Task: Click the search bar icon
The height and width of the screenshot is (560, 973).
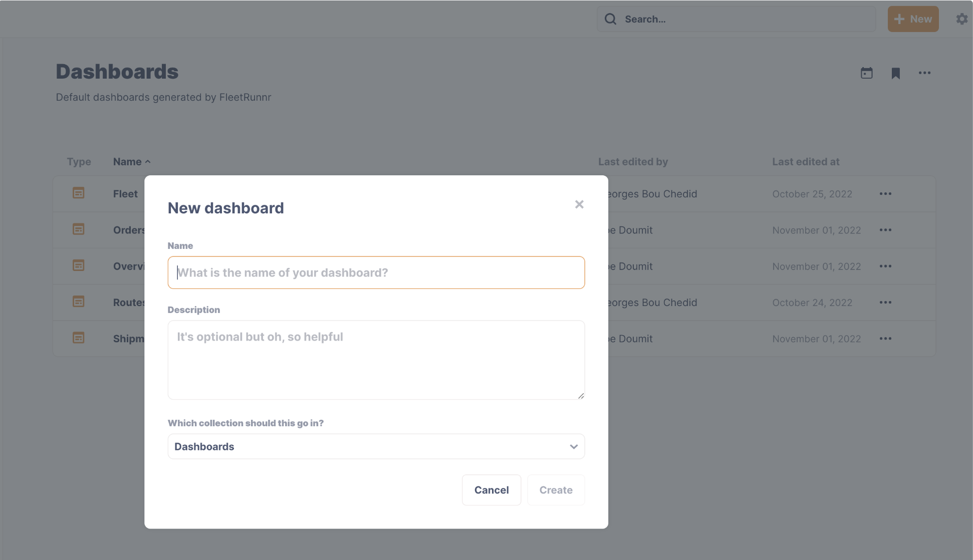Action: [610, 19]
